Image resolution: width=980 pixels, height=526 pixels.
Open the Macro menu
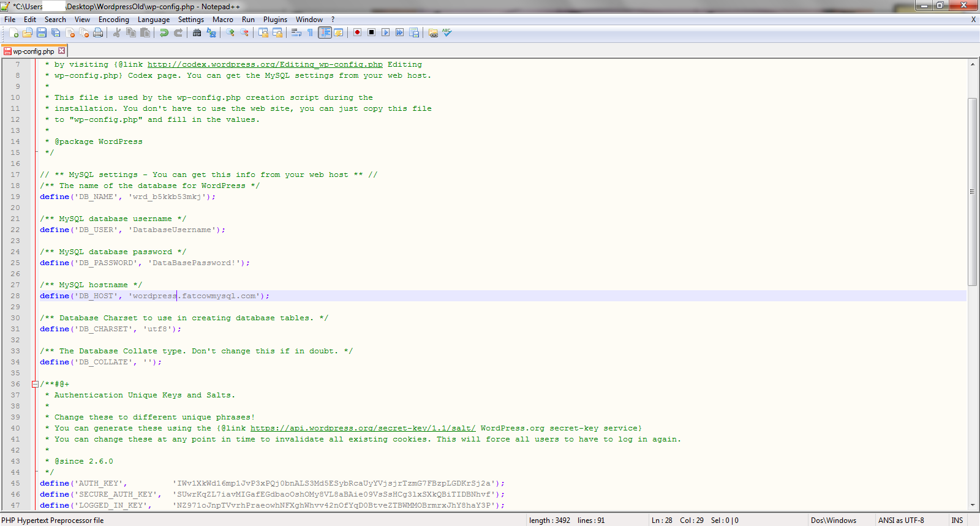pos(223,20)
